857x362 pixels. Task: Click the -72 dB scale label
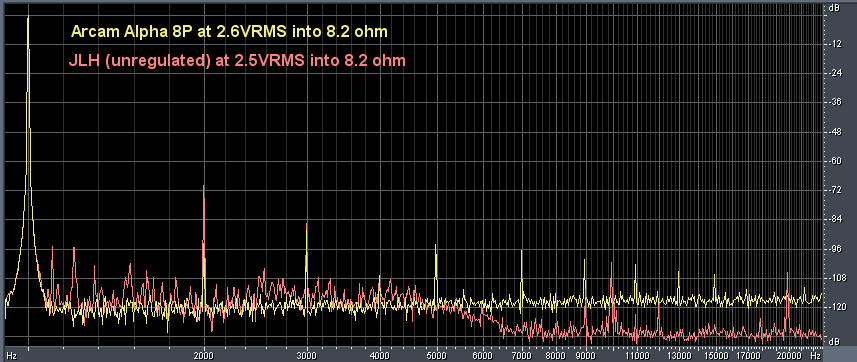(835, 190)
